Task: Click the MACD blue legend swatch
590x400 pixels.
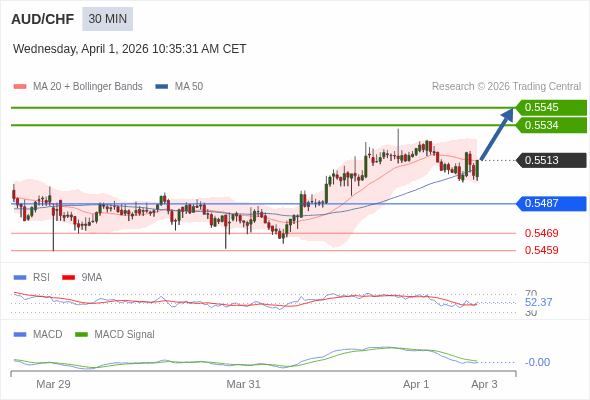Action: tap(20, 335)
